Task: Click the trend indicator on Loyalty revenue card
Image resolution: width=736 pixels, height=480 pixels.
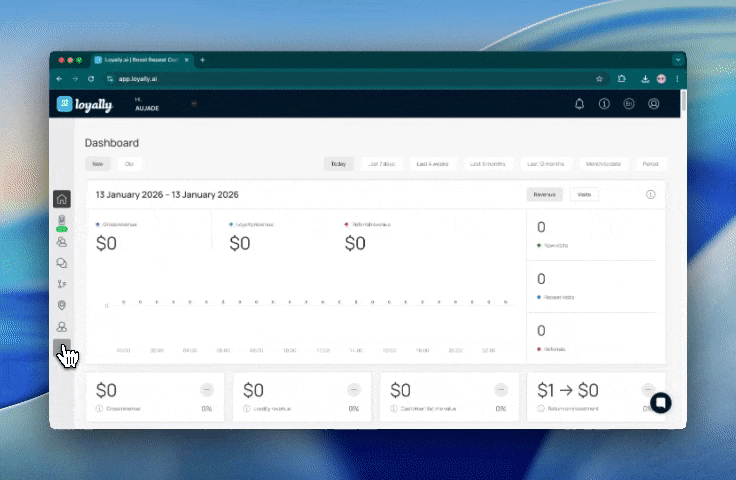Action: click(354, 389)
